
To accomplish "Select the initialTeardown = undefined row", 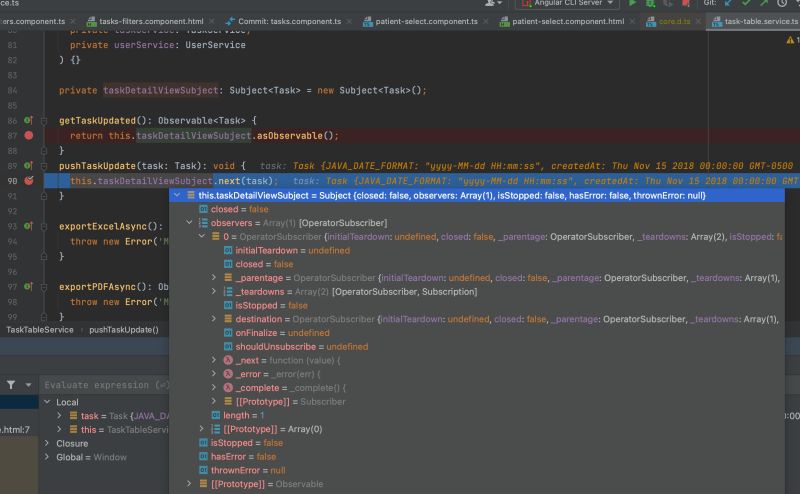I will pyautogui.click(x=477, y=250).
